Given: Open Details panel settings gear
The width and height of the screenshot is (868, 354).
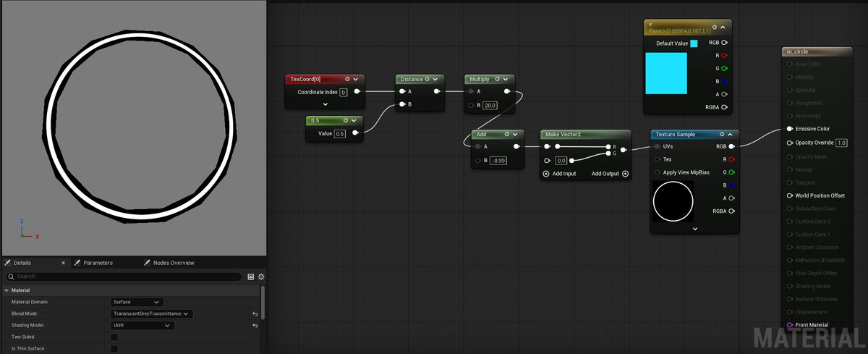Looking at the screenshot, I should tap(261, 277).
